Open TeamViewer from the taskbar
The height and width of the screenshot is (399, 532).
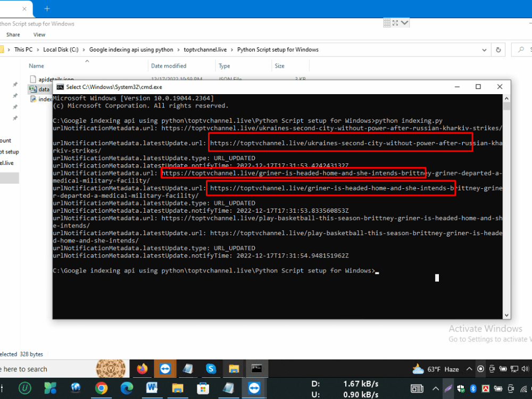coord(165,368)
